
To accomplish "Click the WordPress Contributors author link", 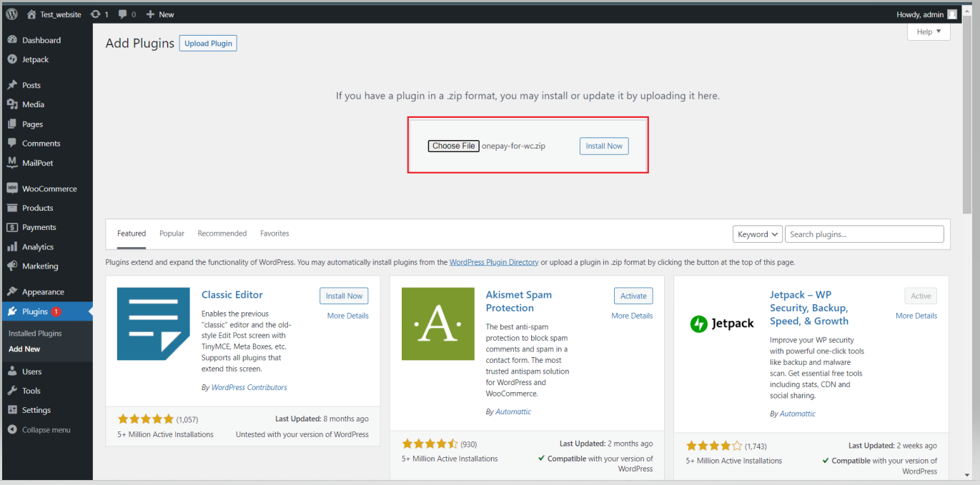I will 249,387.
